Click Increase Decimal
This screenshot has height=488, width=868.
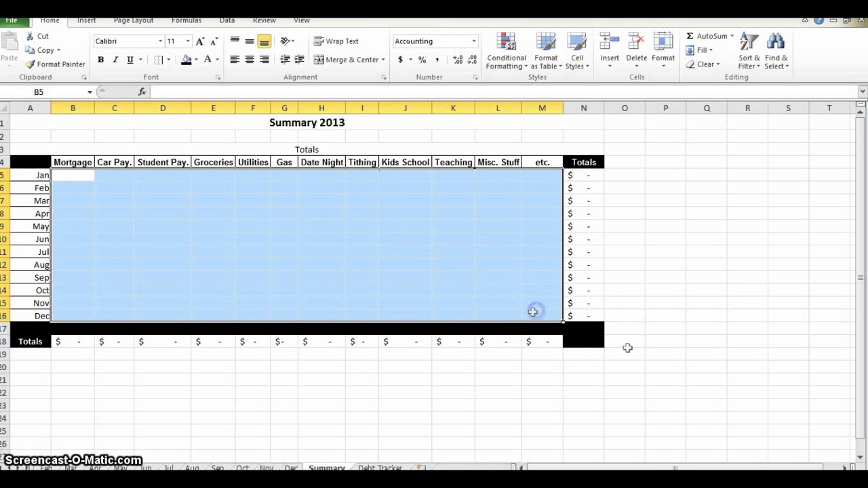click(x=458, y=60)
